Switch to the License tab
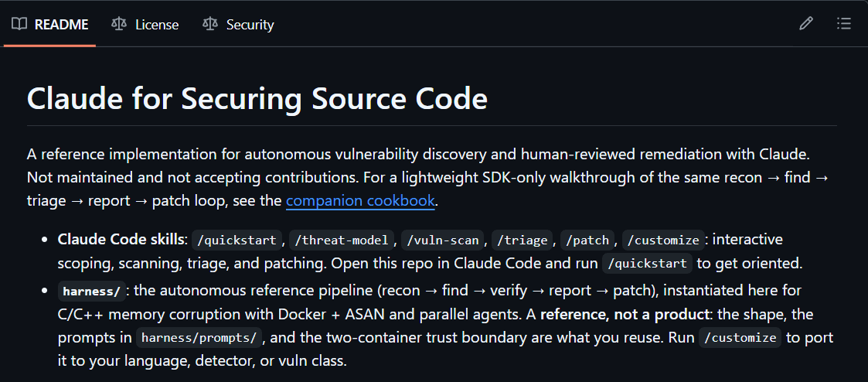Viewport: 868px width, 382px height. coord(145,25)
